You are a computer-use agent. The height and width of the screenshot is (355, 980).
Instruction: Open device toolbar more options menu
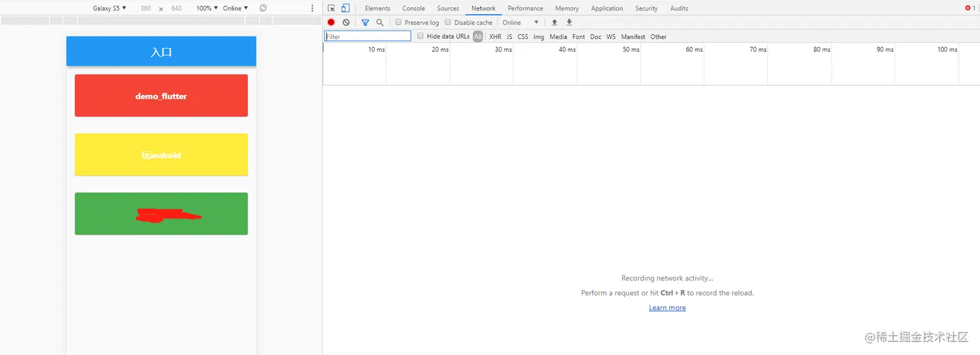(x=312, y=8)
